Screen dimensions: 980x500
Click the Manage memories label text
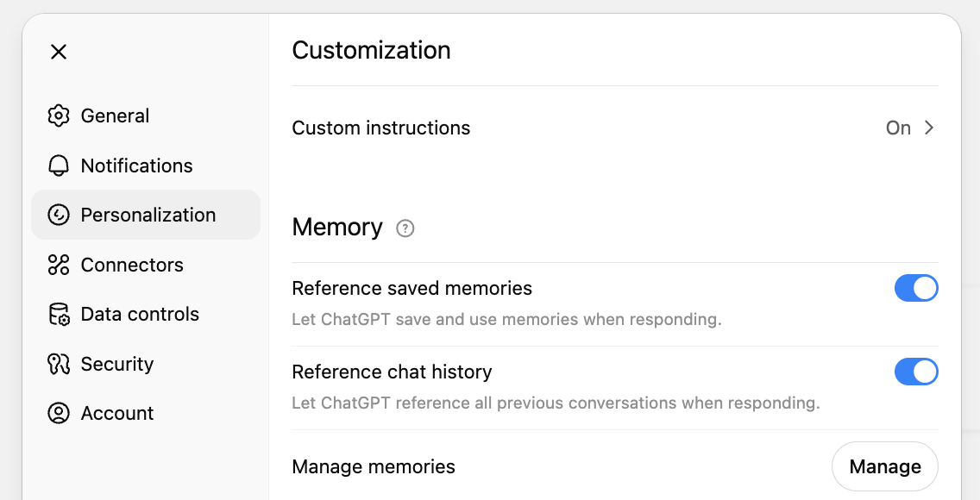coord(374,466)
